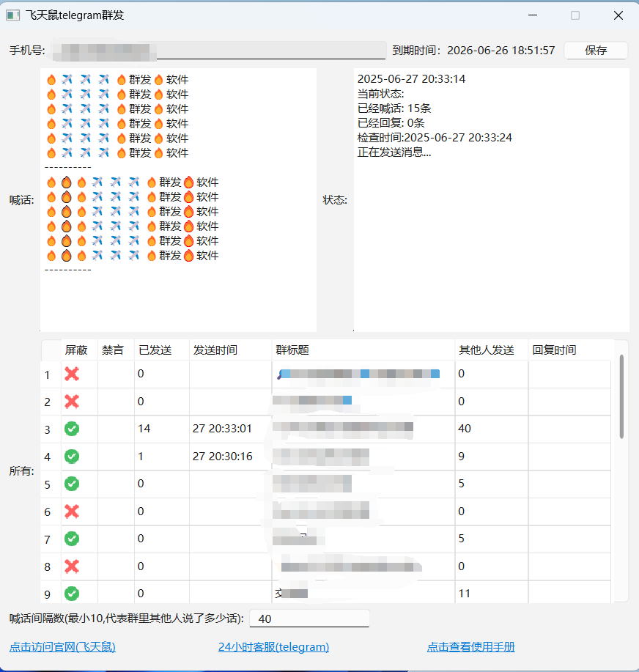This screenshot has height=672, width=639.
Task: Click the green check icon in row 7
Action: point(72,539)
